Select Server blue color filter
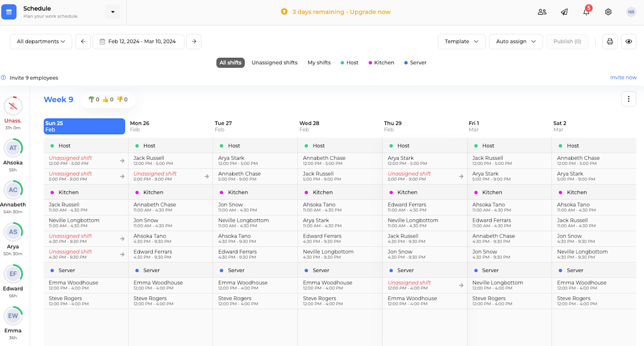Image resolution: width=644 pixels, height=346 pixels. point(415,62)
